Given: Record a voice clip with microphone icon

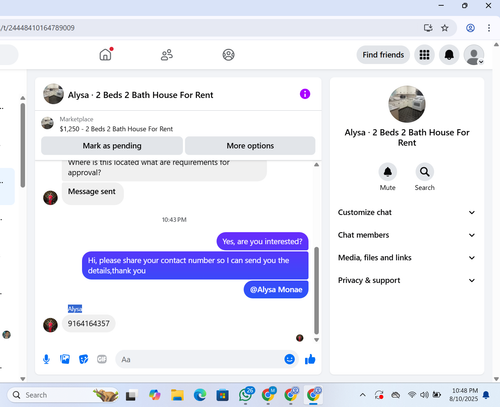Looking at the screenshot, I should (46, 359).
